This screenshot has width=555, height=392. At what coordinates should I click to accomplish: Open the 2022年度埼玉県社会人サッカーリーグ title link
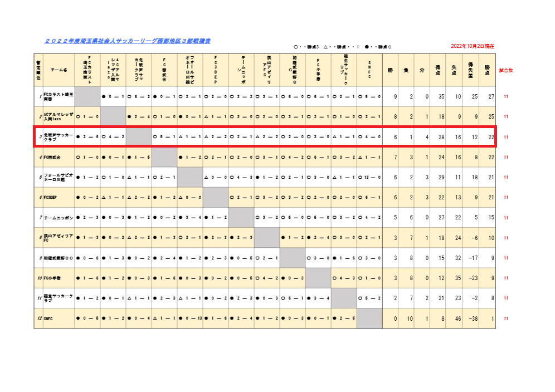(x=128, y=41)
